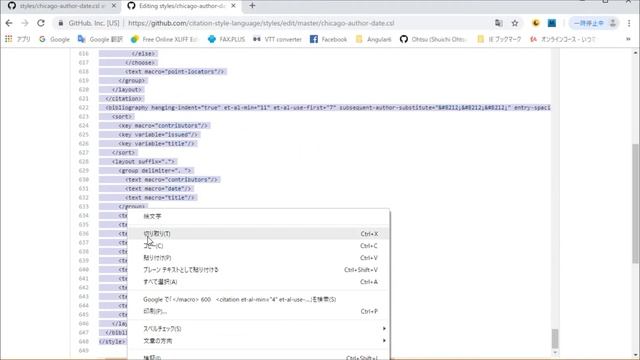Screen dimensions: 640x360
Task: Click closing citation tag line 621
Action: pos(124,99)
